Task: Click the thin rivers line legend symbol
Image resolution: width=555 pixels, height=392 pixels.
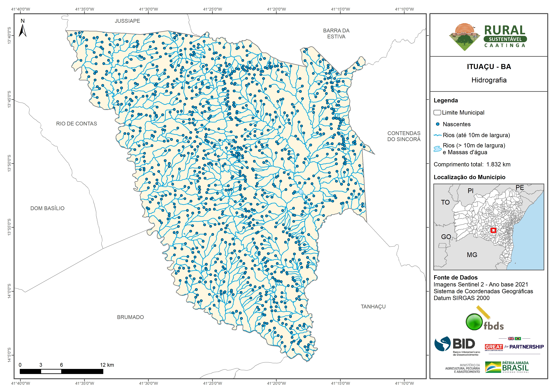Action: (437, 135)
